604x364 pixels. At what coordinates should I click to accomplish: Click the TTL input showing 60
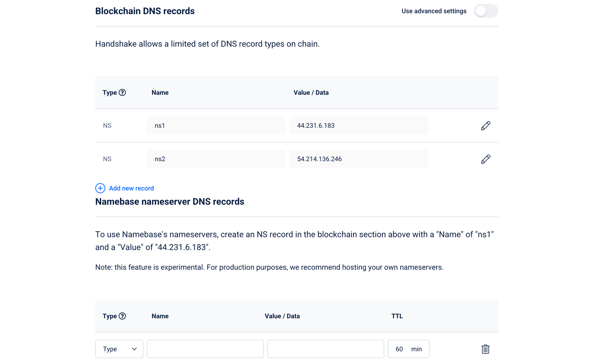399,349
